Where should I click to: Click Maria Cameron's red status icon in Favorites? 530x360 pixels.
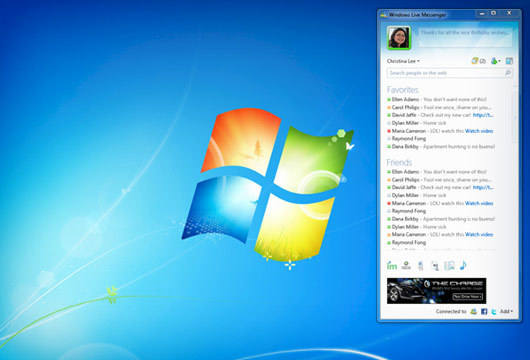[x=389, y=131]
